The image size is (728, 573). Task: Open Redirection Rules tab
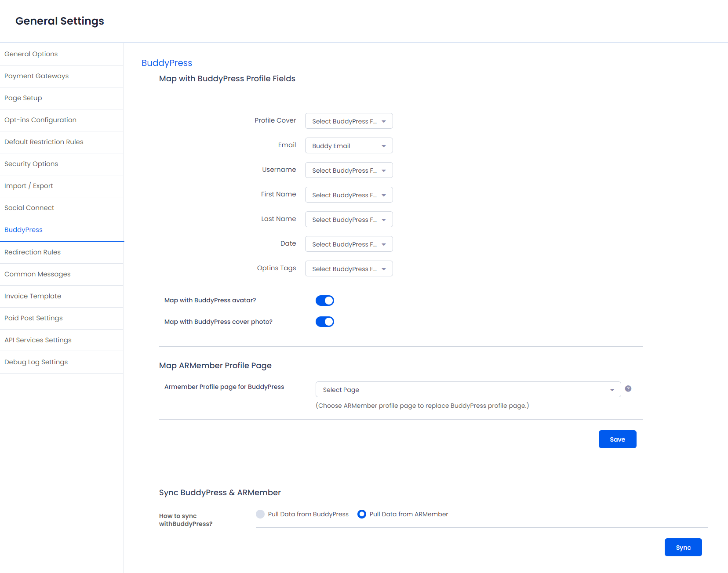pos(62,252)
